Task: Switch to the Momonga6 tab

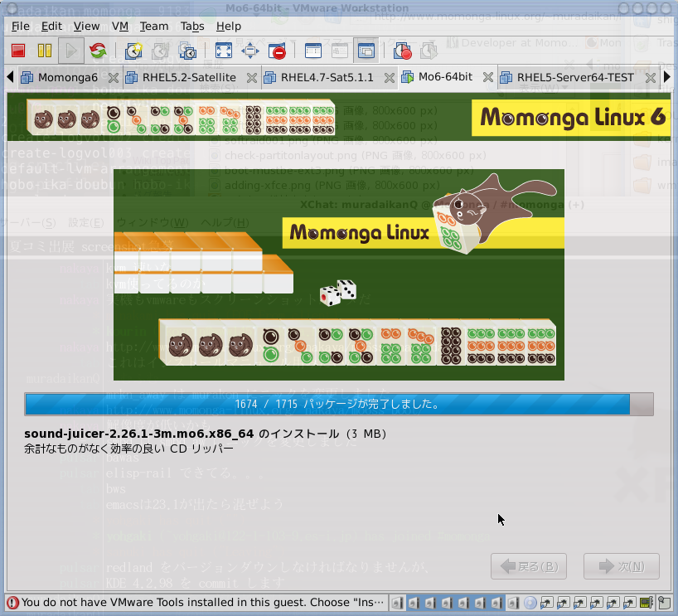Action: pos(68,77)
